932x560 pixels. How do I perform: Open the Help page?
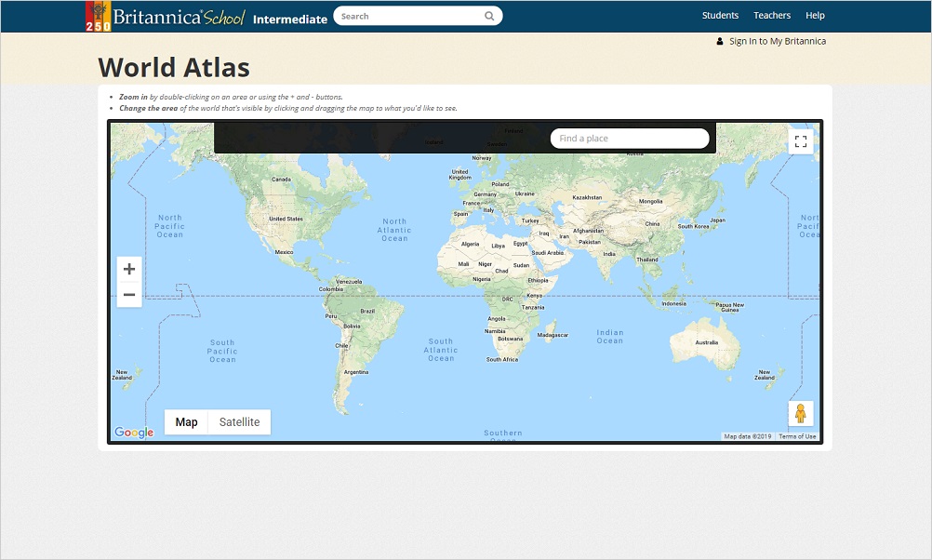815,16
